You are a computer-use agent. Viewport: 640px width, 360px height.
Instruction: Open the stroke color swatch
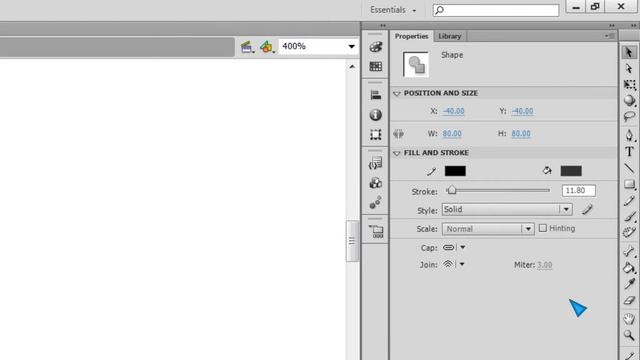click(455, 171)
